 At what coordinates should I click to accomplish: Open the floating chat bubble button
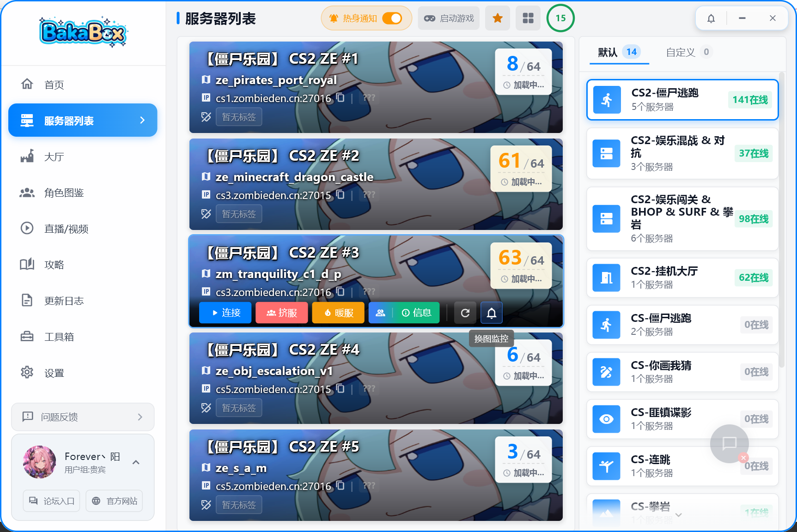coord(729,443)
